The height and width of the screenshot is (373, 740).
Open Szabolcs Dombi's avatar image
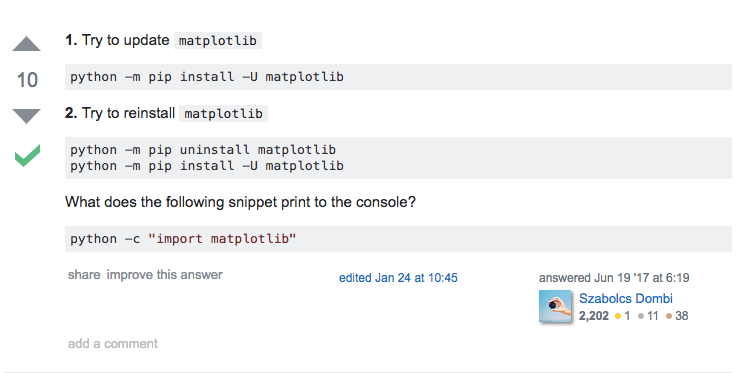pyautogui.click(x=555, y=306)
